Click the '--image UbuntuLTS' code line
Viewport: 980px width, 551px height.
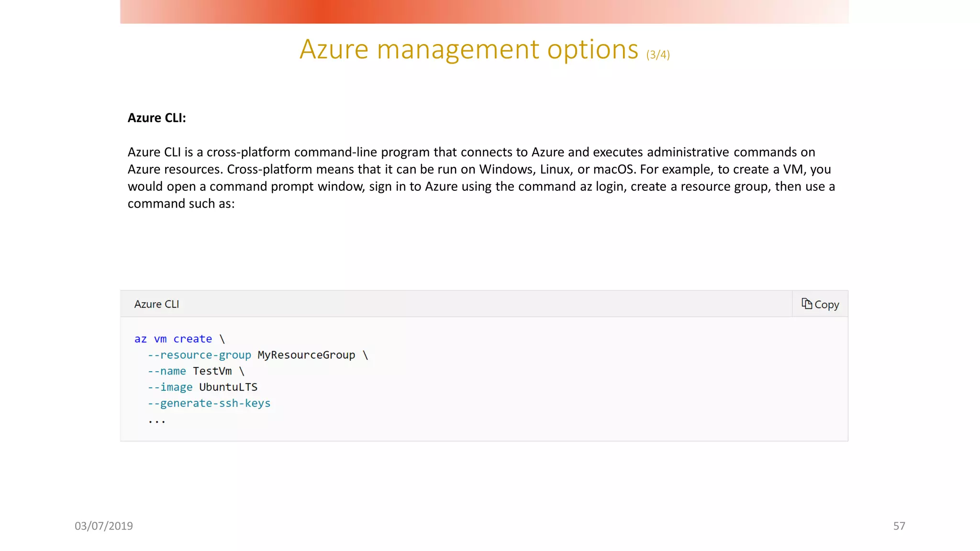(202, 387)
